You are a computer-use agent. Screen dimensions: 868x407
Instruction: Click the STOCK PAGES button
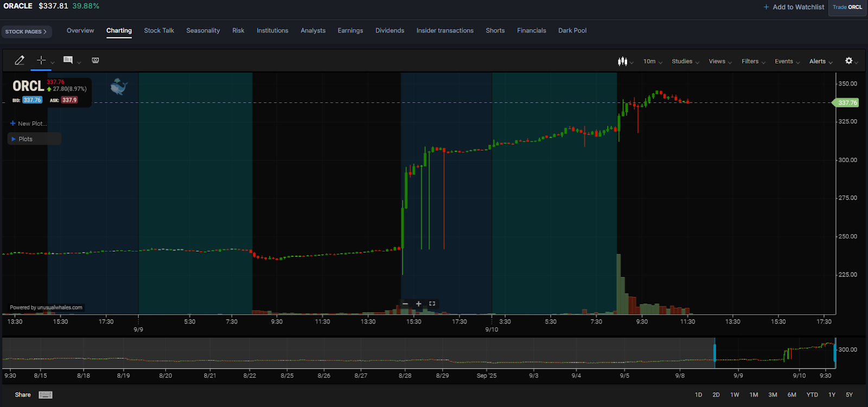[x=27, y=31]
